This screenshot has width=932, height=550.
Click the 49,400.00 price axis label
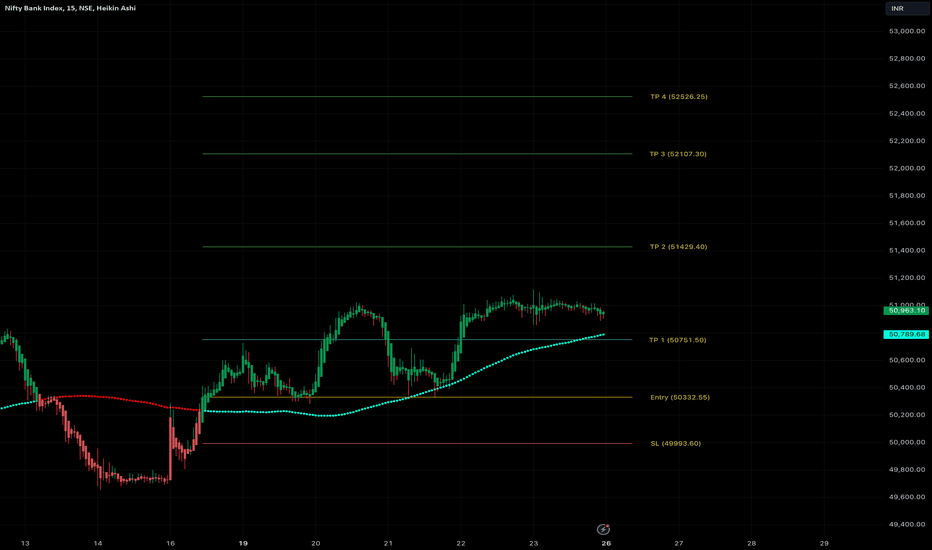pyautogui.click(x=907, y=524)
